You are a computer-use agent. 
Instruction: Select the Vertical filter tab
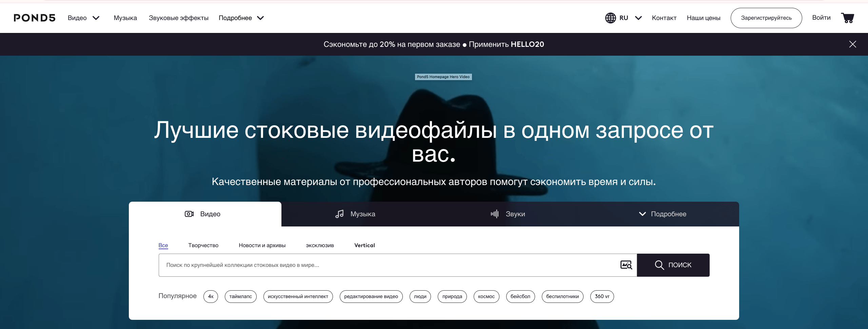(364, 245)
